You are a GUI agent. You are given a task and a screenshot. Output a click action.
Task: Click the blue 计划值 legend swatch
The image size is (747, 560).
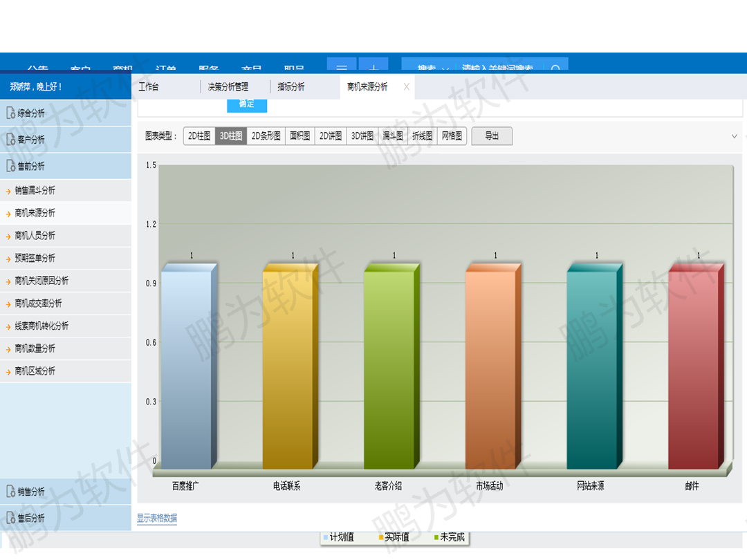(x=326, y=538)
